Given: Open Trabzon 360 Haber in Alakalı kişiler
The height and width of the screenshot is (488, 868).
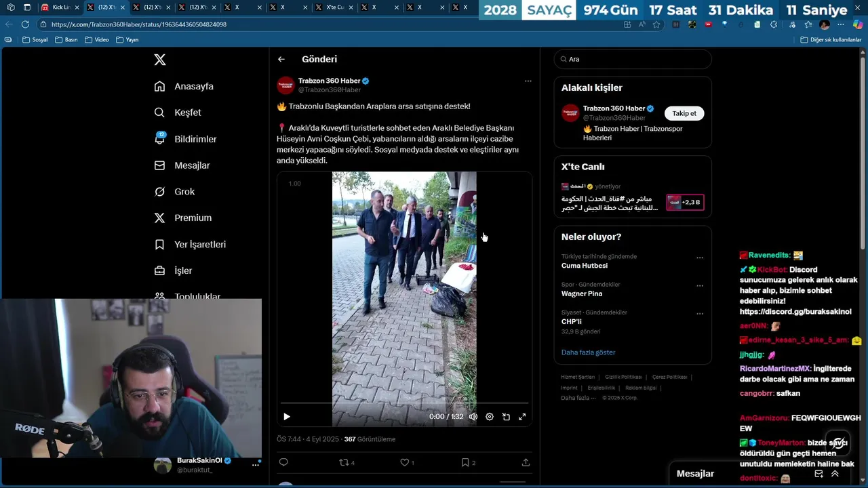Looking at the screenshot, I should click(x=614, y=108).
